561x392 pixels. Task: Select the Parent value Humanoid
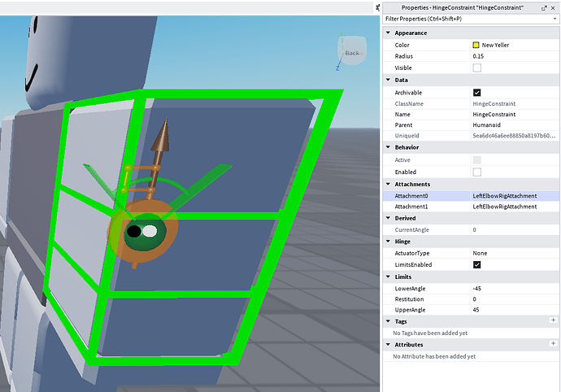[486, 125]
